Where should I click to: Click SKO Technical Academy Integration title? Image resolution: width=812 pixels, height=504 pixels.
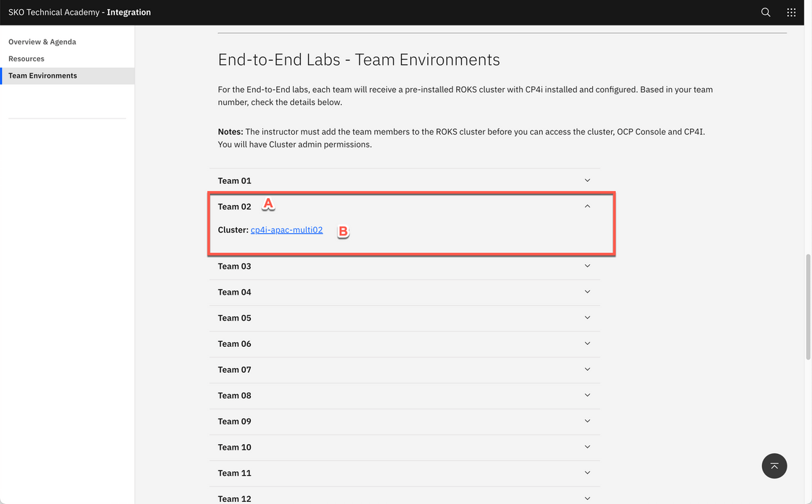click(80, 12)
